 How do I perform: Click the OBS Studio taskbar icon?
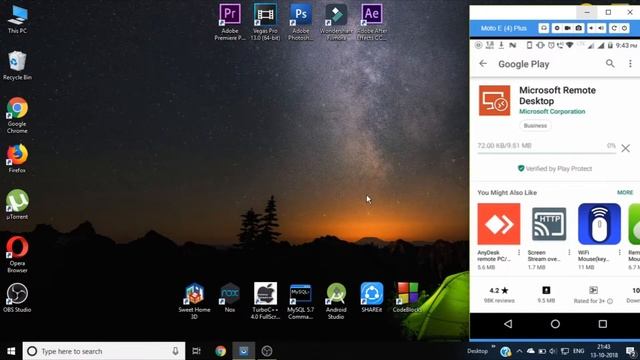pyautogui.click(x=267, y=351)
